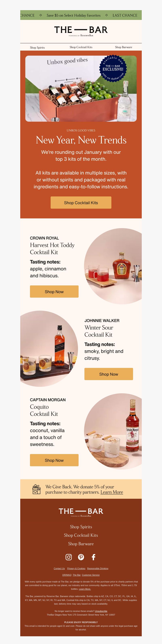
Task: Click the Unsubscribe link
Action: coord(101,611)
